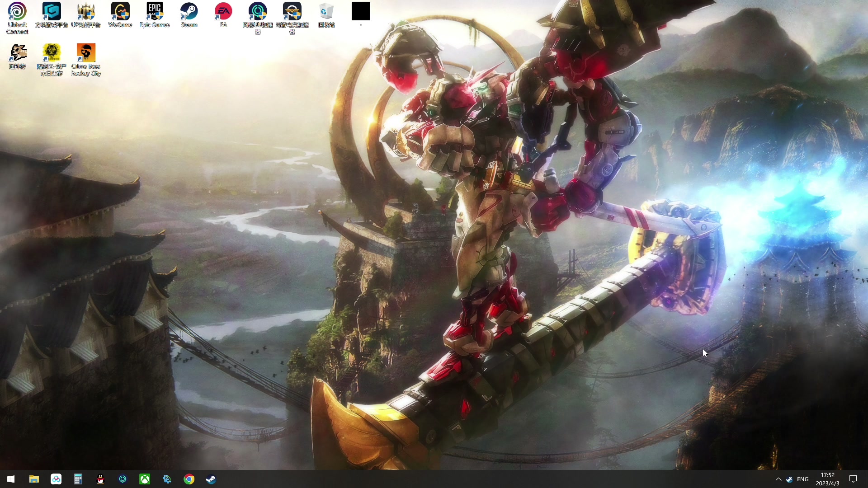Open the blue gear utility in taskbar

(x=167, y=479)
